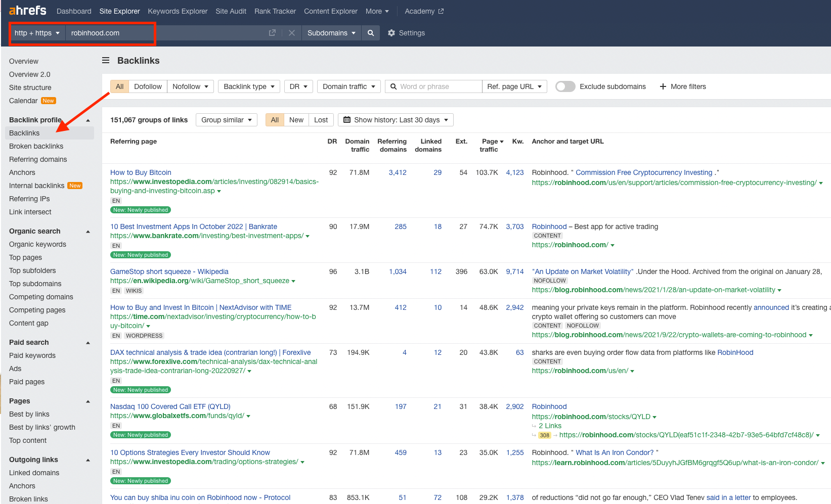Select the Dofollow filter option
This screenshot has width=831, height=504.
148,86
